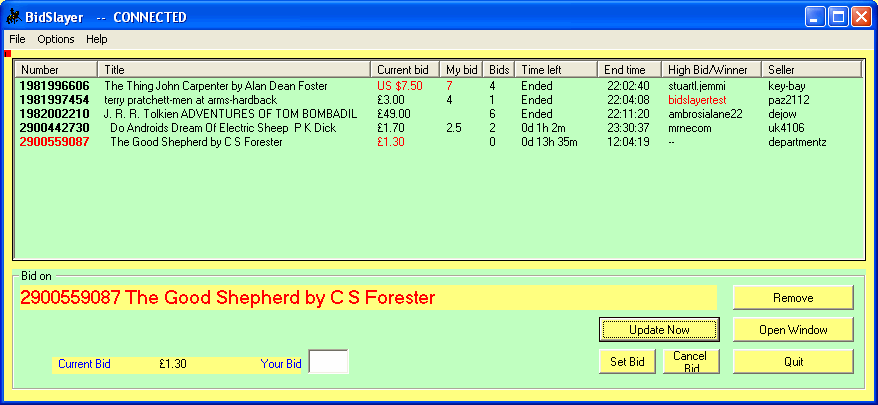Click seller departmentz
This screenshot has height=405, width=878.
click(797, 142)
